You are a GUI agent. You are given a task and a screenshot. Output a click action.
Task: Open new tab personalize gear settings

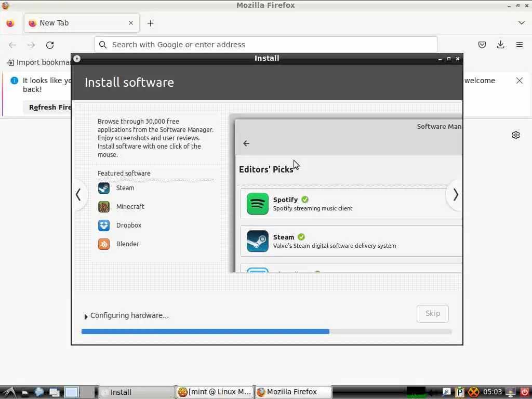coord(516,135)
